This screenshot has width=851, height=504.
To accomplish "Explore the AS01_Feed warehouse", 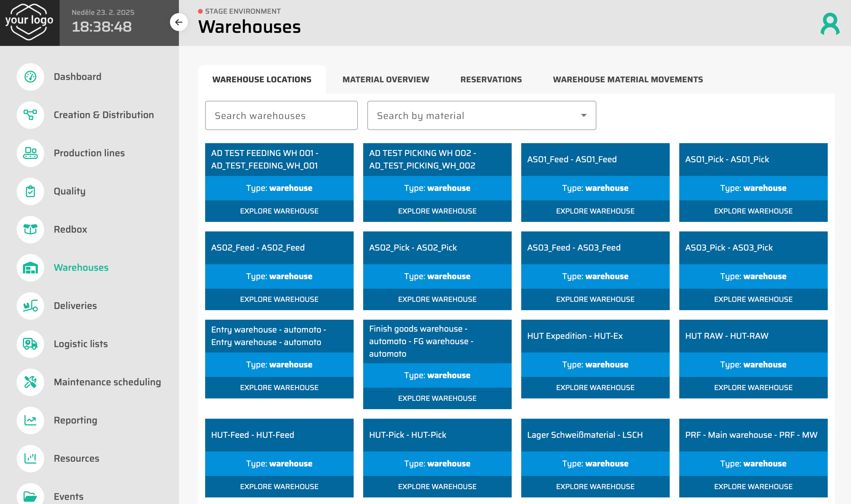I will (595, 211).
